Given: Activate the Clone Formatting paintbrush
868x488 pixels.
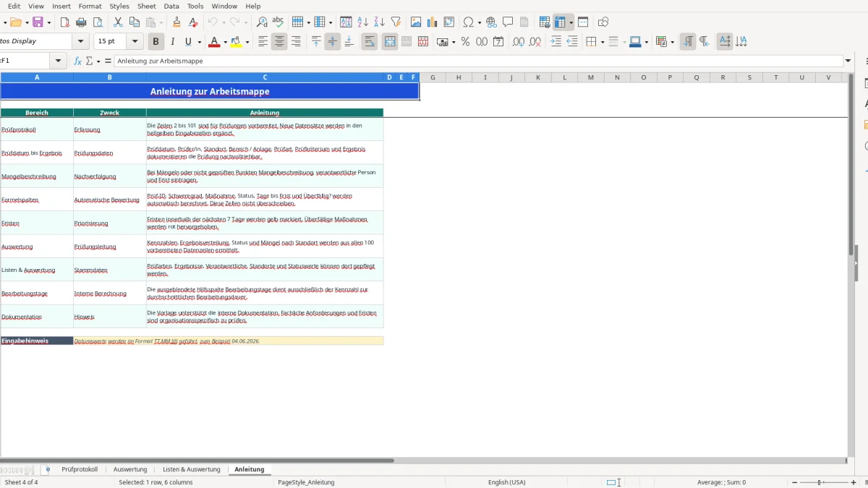Looking at the screenshot, I should pos(176,22).
